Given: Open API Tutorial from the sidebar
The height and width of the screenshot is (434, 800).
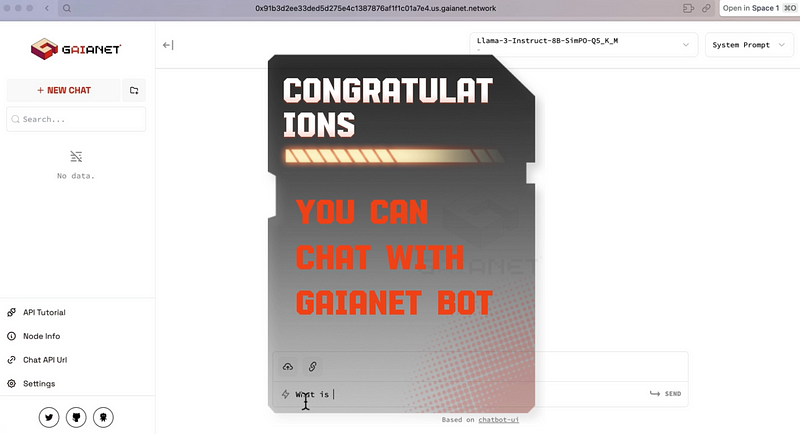Looking at the screenshot, I should (43, 312).
